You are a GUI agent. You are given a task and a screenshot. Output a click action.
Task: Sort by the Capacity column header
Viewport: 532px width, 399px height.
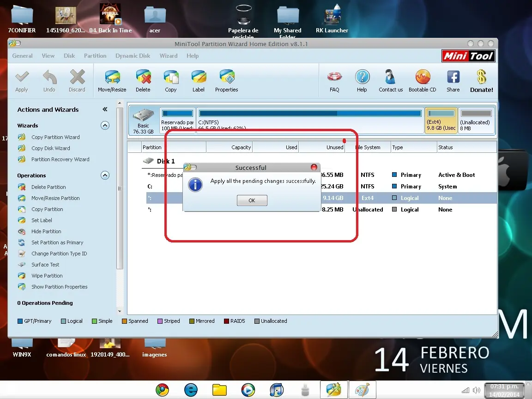click(x=230, y=147)
